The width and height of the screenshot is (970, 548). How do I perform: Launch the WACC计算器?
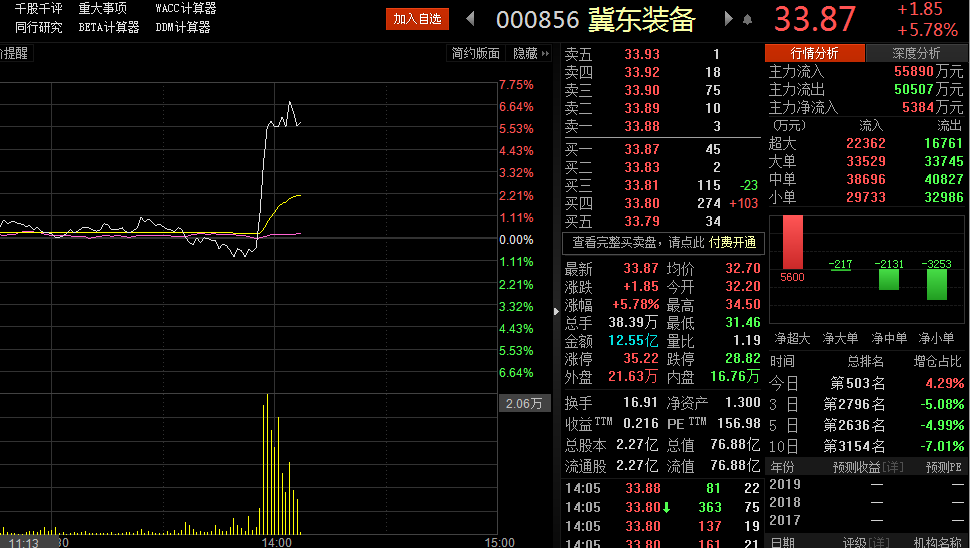186,9
